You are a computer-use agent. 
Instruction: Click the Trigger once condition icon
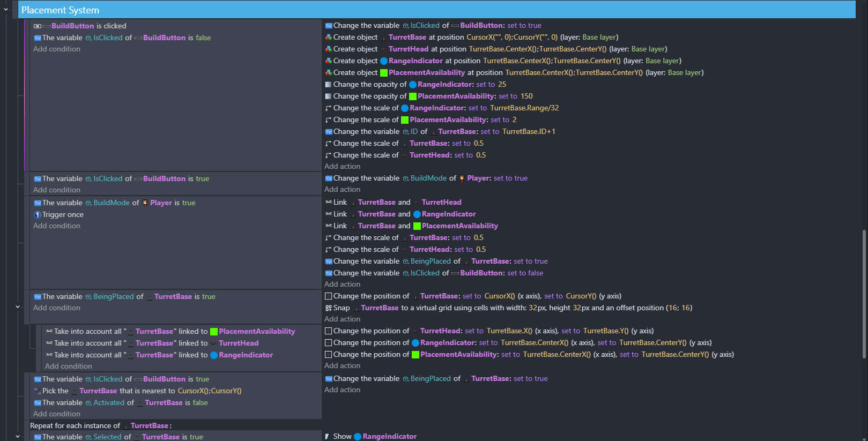[x=38, y=215]
